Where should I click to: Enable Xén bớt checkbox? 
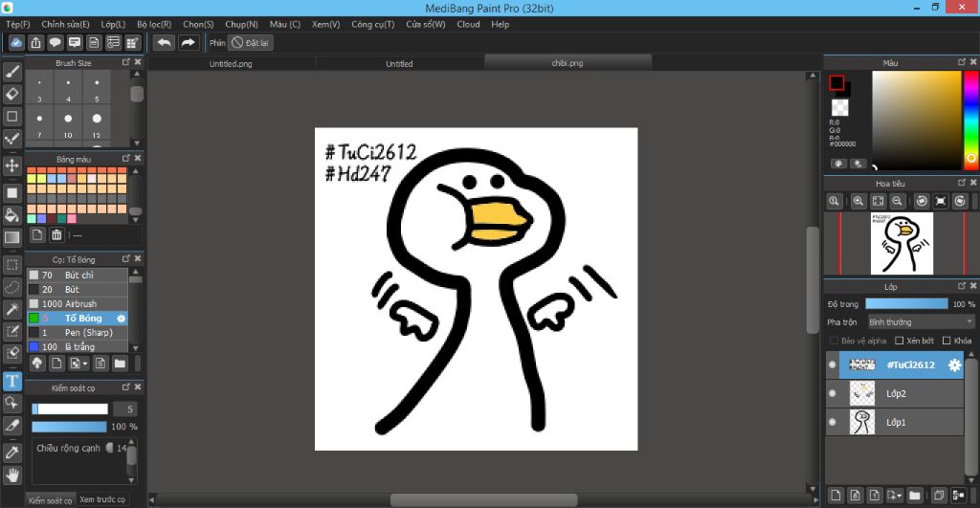(x=900, y=341)
